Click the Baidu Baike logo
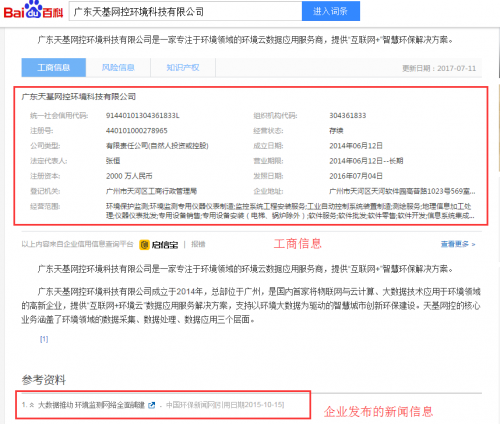This screenshot has width=500, height=424. [33, 10]
